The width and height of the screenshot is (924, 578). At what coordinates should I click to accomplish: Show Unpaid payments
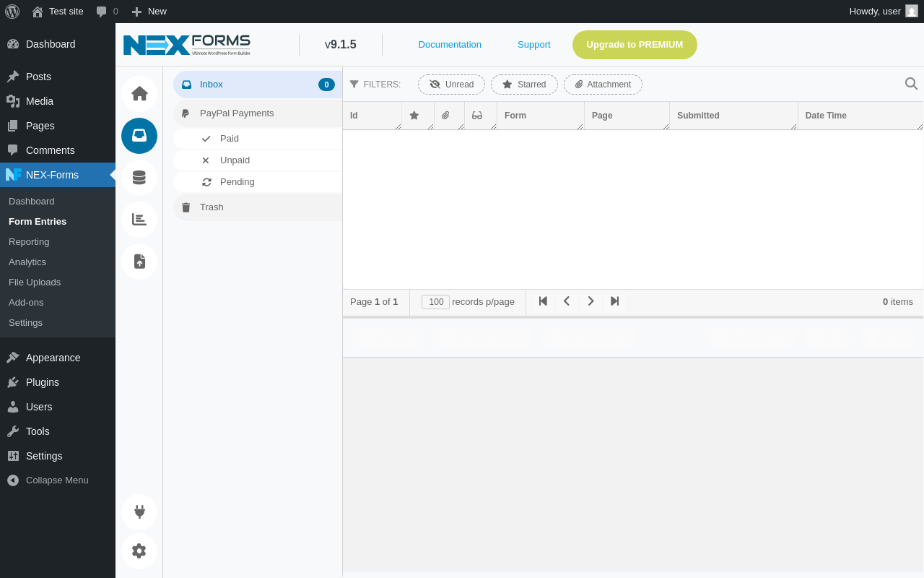[x=258, y=160]
